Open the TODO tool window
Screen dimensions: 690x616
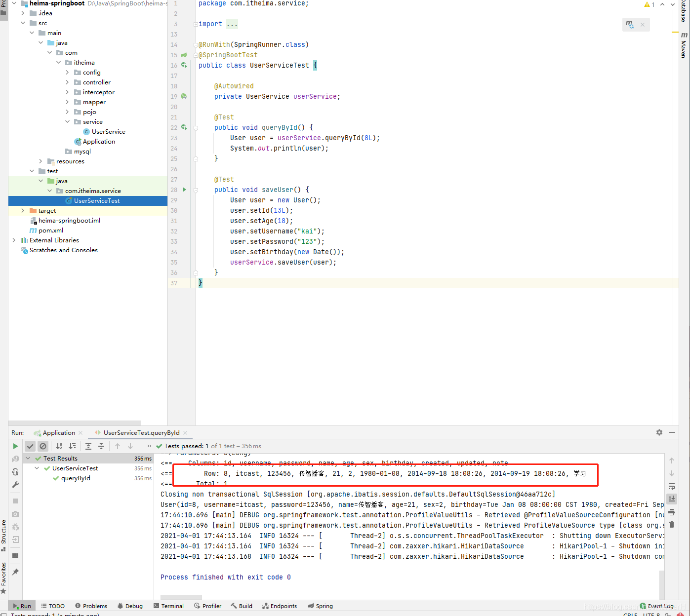pos(53,606)
